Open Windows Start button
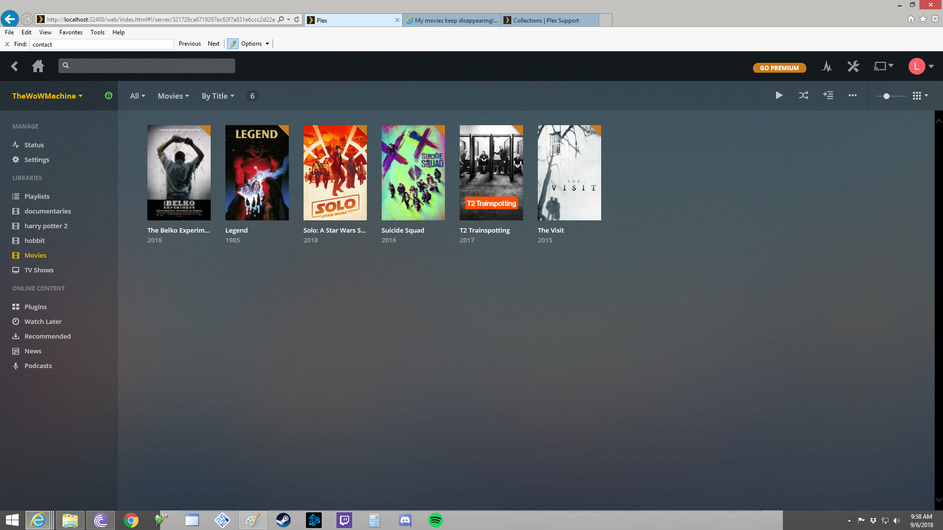 (x=12, y=520)
